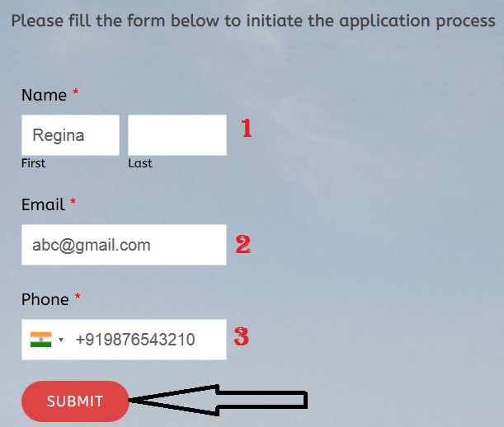This screenshot has width=504, height=427.
Task: Click the Phone field label
Action: [45, 299]
